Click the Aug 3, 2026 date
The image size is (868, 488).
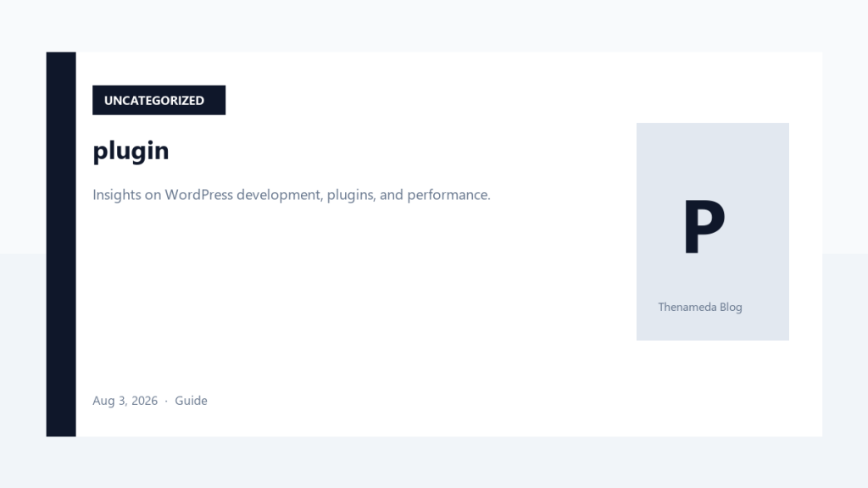[125, 401]
